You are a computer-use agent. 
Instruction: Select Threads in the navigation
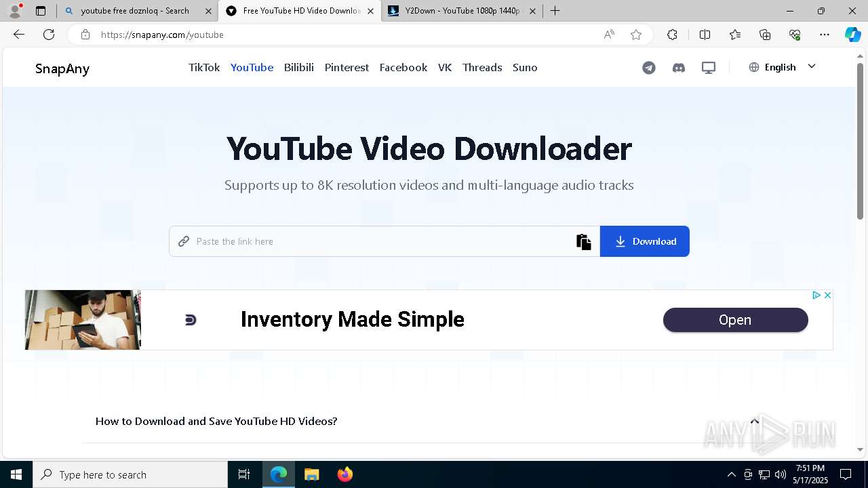point(482,67)
